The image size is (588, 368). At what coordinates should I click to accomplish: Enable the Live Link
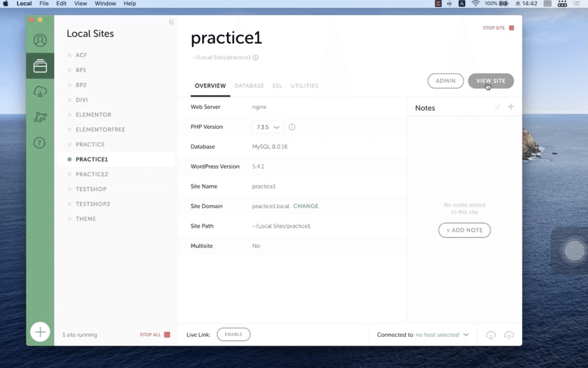coord(234,334)
